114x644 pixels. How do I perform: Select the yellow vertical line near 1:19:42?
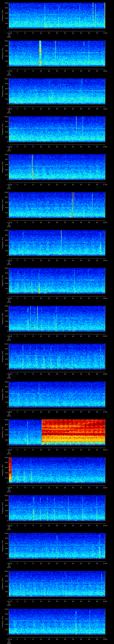tap(76, 125)
